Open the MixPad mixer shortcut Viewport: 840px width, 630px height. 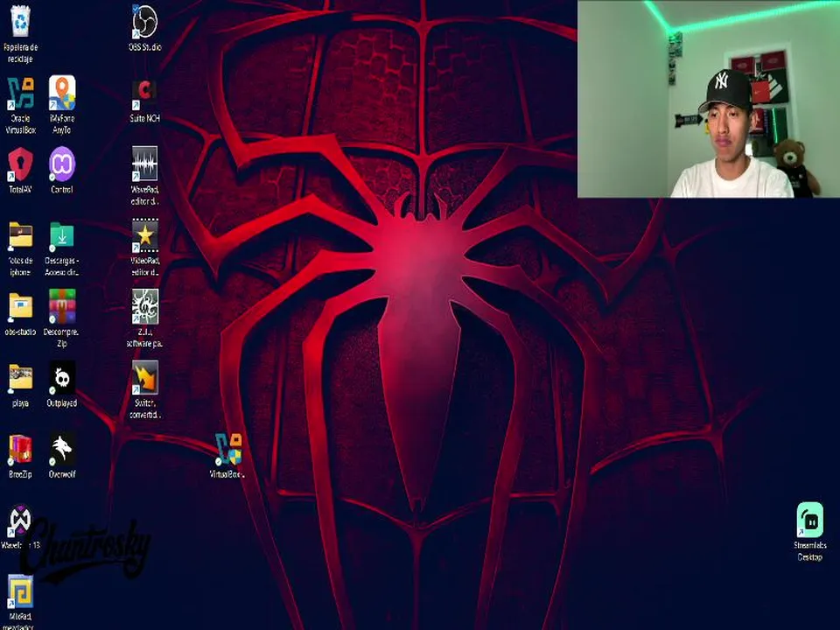point(20,591)
